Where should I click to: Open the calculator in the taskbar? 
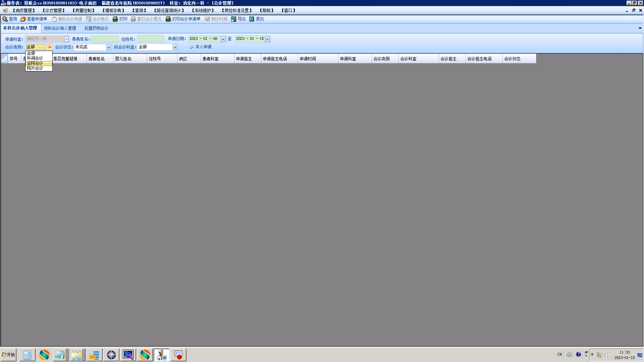click(x=27, y=355)
